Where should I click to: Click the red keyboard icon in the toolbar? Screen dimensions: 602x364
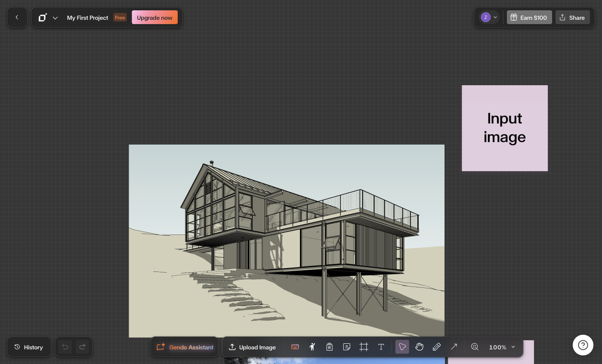coord(295,347)
